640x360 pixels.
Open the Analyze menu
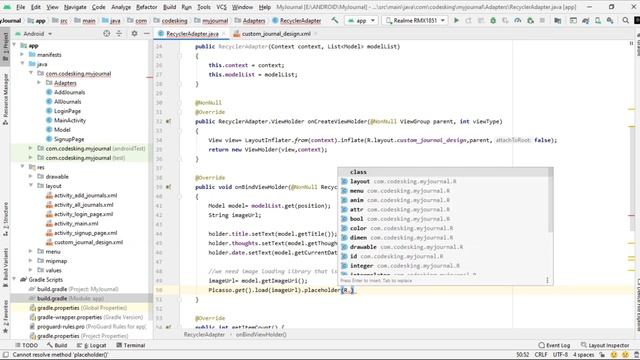tap(121, 7)
